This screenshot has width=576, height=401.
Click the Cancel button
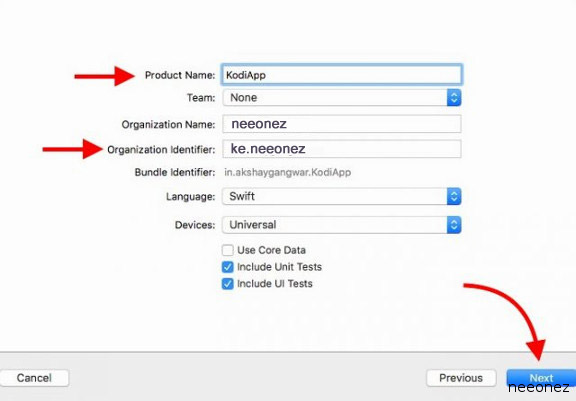(x=34, y=378)
